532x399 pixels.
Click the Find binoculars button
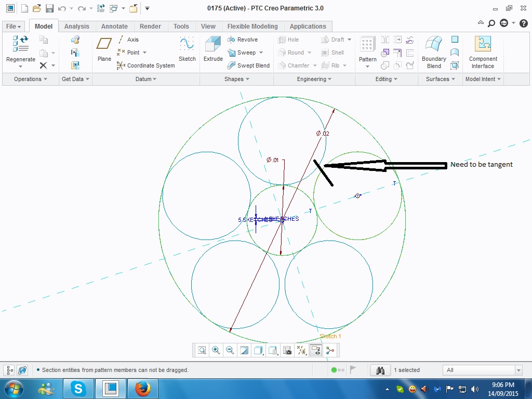[x=380, y=370]
